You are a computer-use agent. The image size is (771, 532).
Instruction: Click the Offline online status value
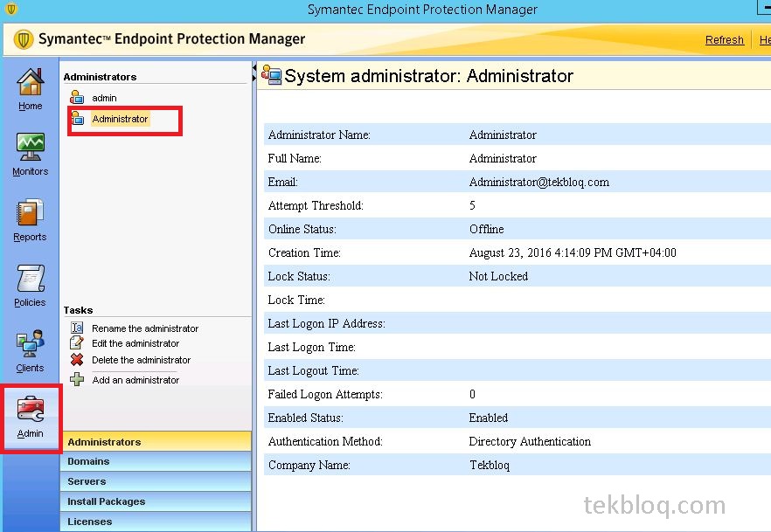coord(486,230)
